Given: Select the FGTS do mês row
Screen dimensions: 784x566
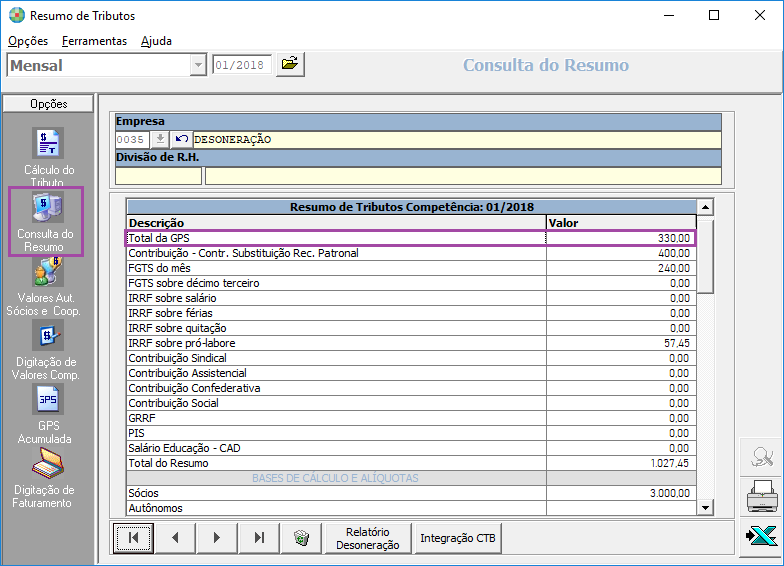Looking at the screenshot, I should point(411,268).
